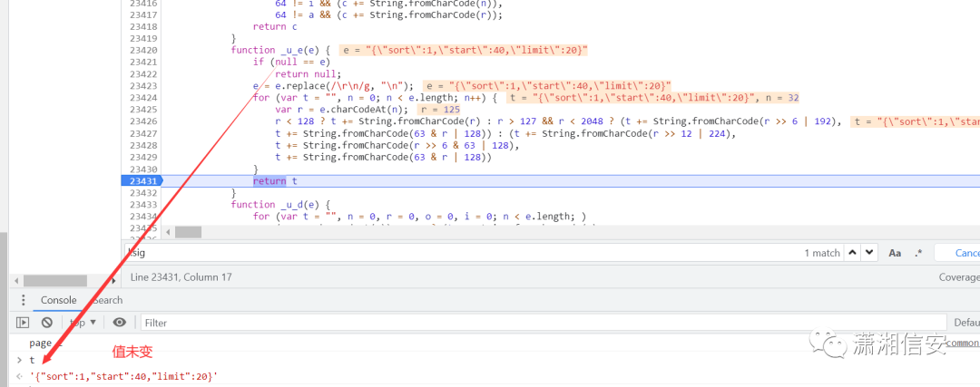
Task: Go to the next search match
Action: (870, 253)
